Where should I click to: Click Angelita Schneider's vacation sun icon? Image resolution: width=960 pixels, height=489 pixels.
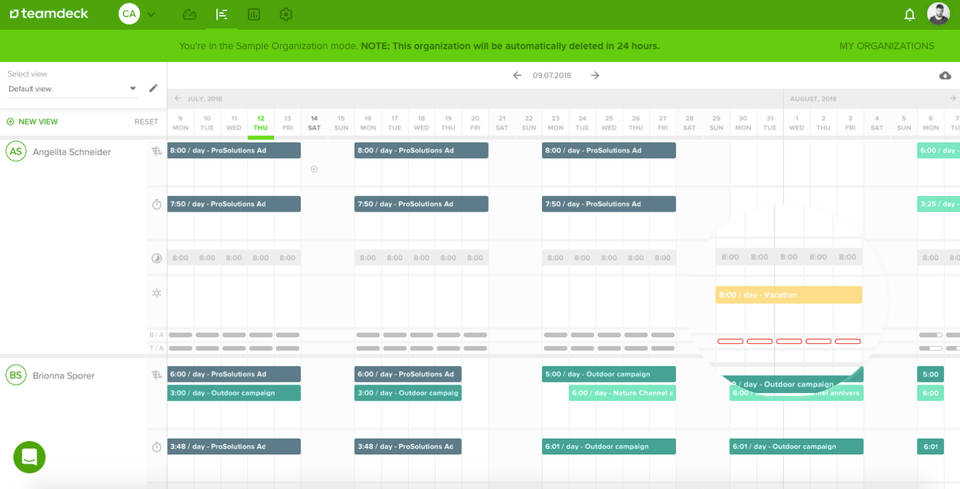[x=156, y=294]
